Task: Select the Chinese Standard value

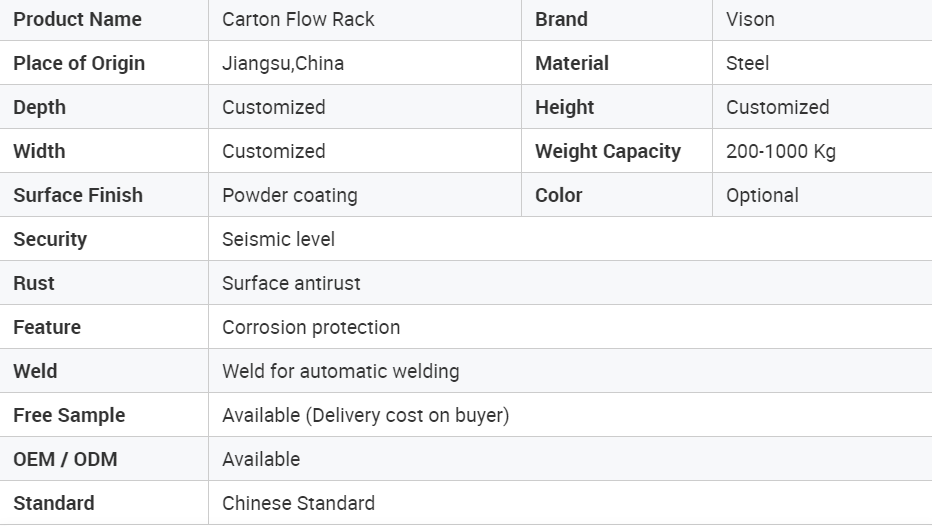Action: click(298, 503)
